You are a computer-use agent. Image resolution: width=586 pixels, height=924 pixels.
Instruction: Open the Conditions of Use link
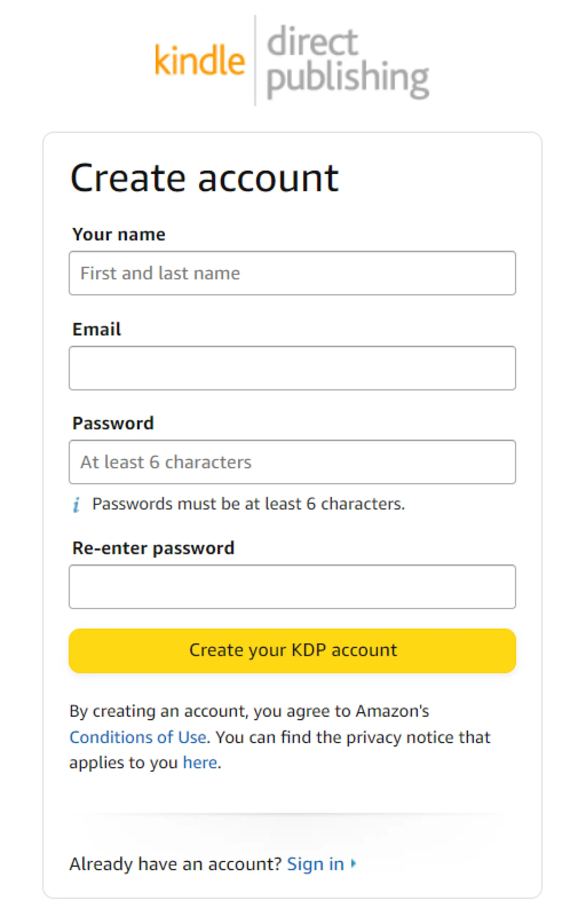(x=138, y=737)
